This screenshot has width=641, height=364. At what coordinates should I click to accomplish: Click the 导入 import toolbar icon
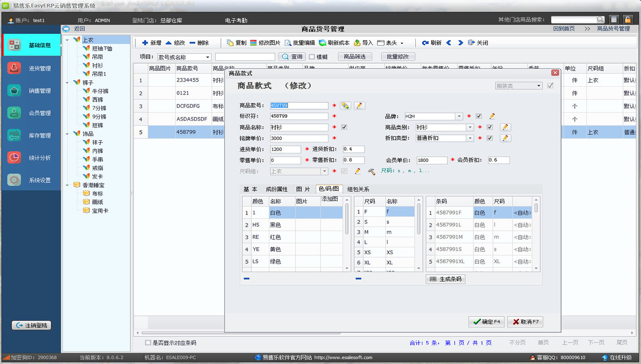(x=357, y=43)
